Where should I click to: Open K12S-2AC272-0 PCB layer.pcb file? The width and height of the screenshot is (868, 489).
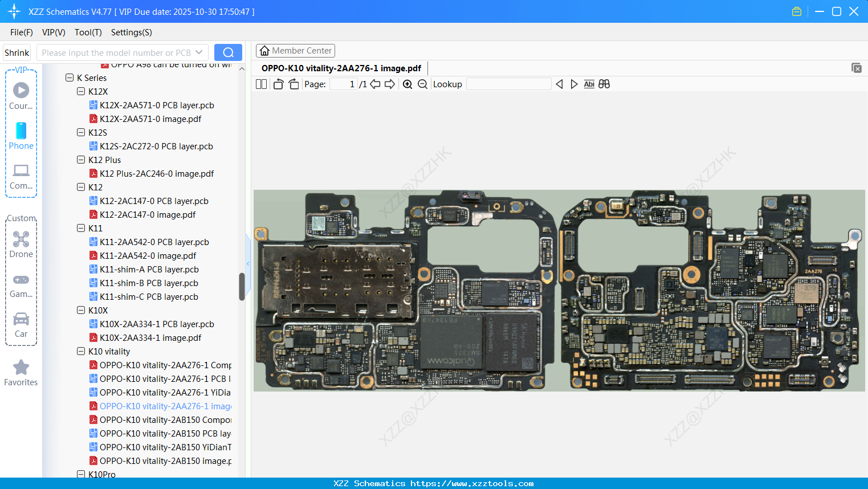(156, 146)
